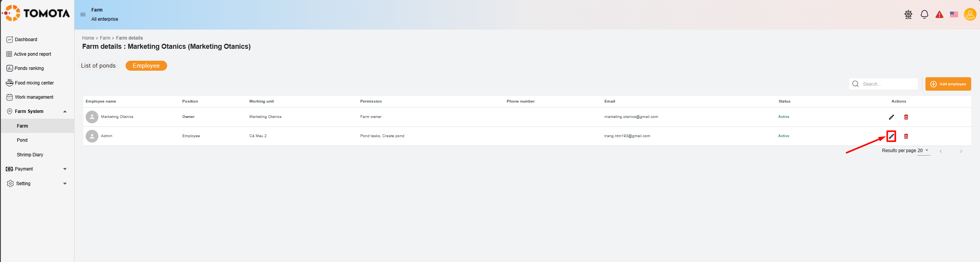Screen dimensions: 980x262
Task: Expand the Setting menu
Action: point(65,184)
